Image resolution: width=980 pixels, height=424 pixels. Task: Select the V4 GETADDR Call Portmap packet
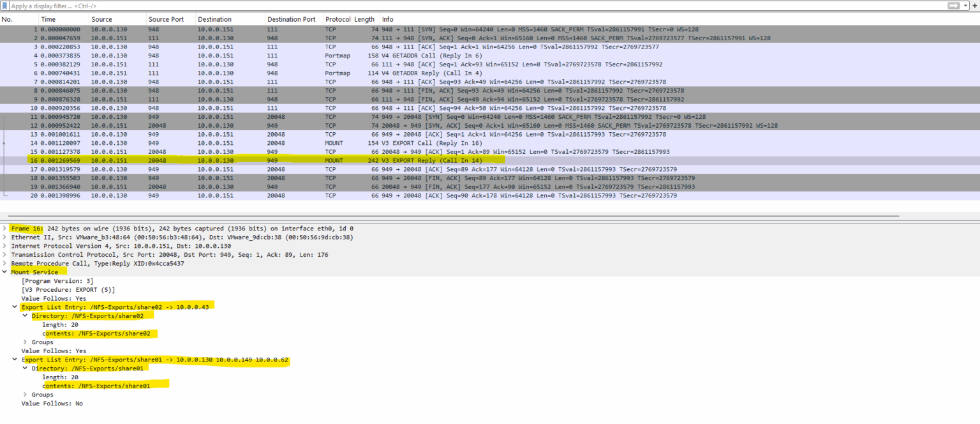[x=255, y=55]
